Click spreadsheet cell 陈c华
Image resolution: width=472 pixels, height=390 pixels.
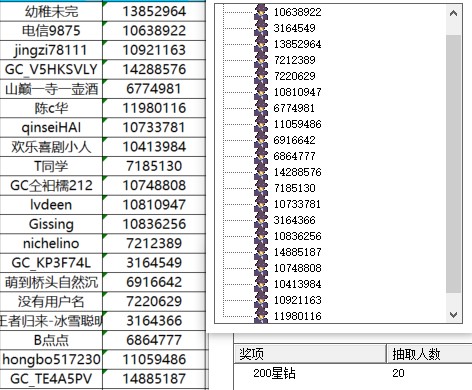(x=51, y=108)
